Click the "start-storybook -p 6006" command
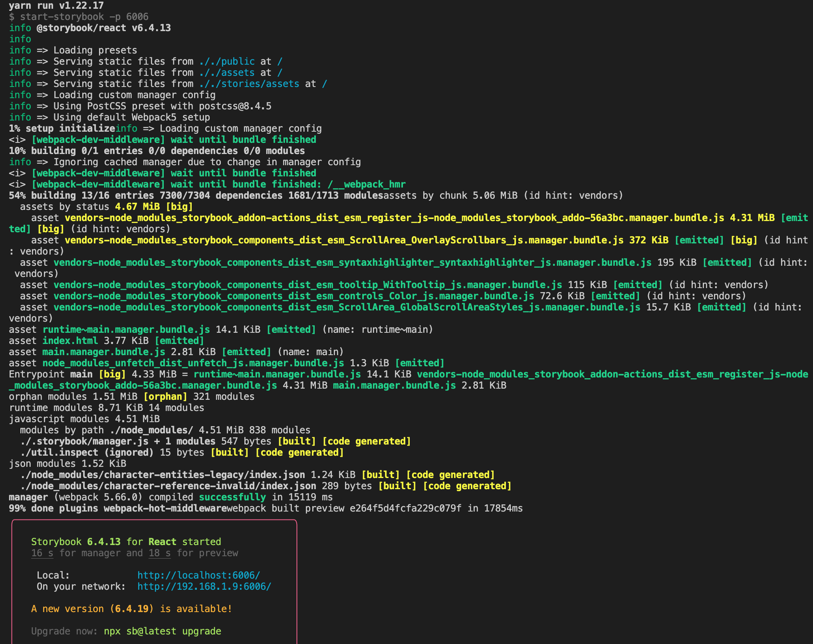This screenshot has width=813, height=644. (x=84, y=17)
